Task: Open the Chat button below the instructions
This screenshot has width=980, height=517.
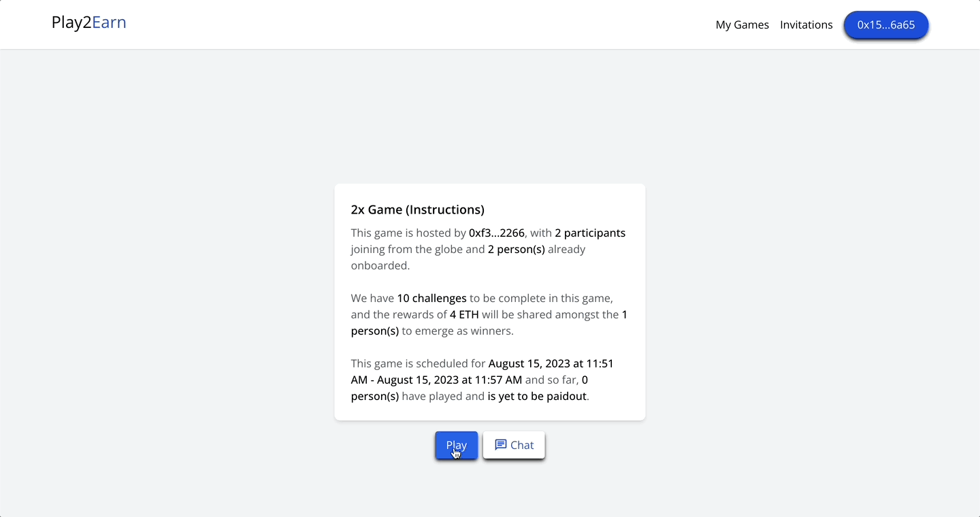Action: [x=514, y=445]
